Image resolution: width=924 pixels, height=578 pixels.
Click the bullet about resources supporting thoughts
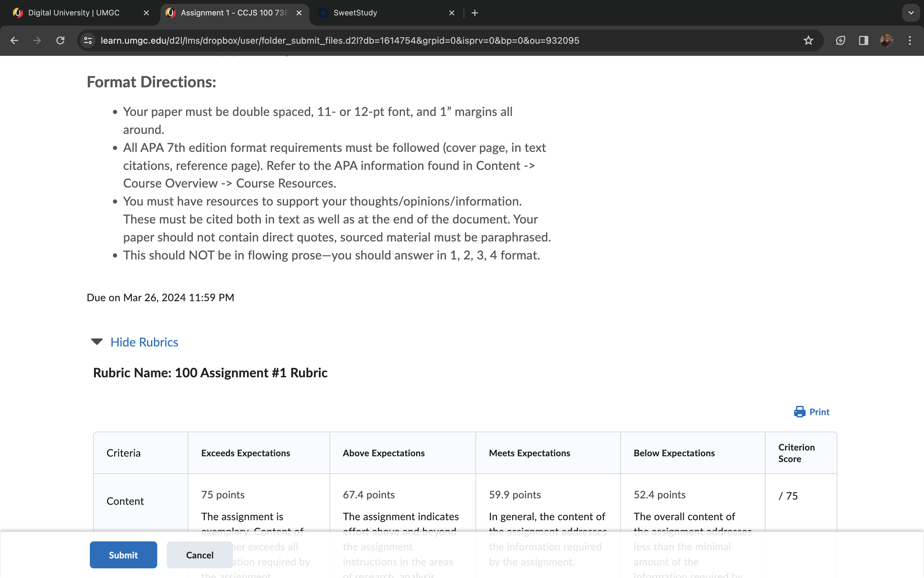click(337, 219)
